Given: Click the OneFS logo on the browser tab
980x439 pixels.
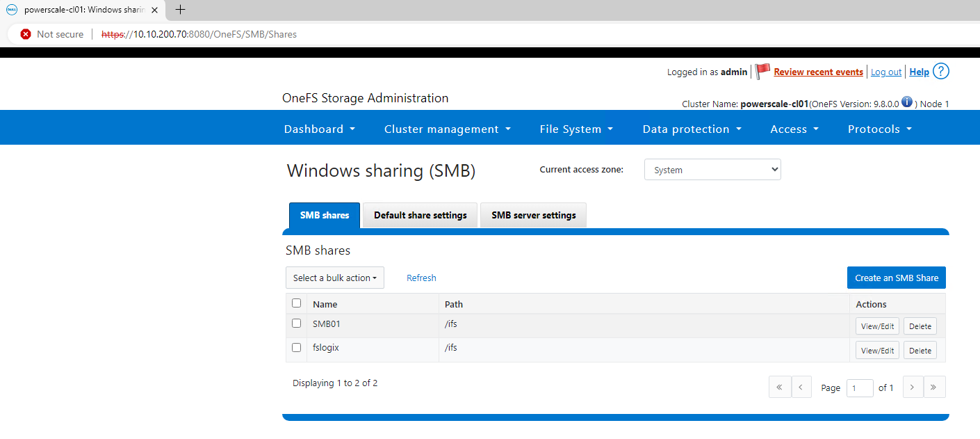Looking at the screenshot, I should 11,10.
